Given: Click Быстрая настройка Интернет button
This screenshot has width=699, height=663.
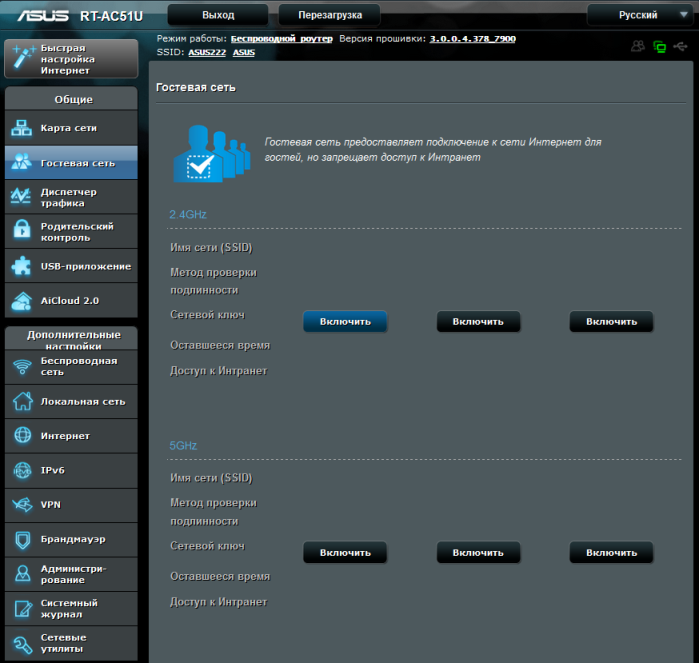Looking at the screenshot, I should coord(71,58).
